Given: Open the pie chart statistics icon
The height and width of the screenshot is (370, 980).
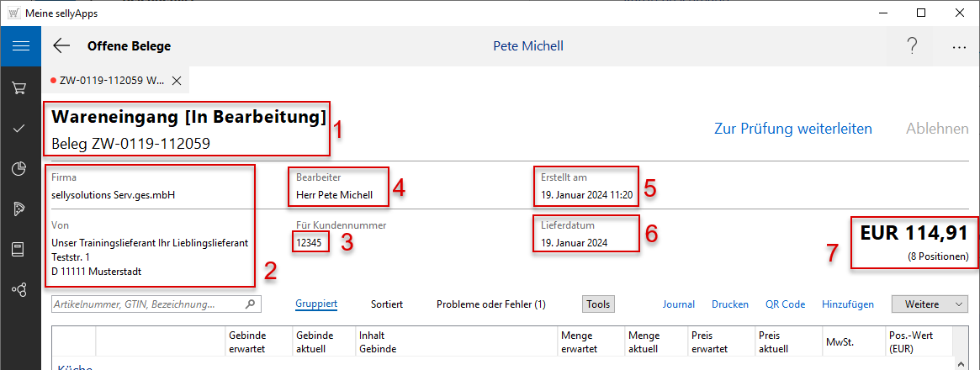Looking at the screenshot, I should 19,168.
